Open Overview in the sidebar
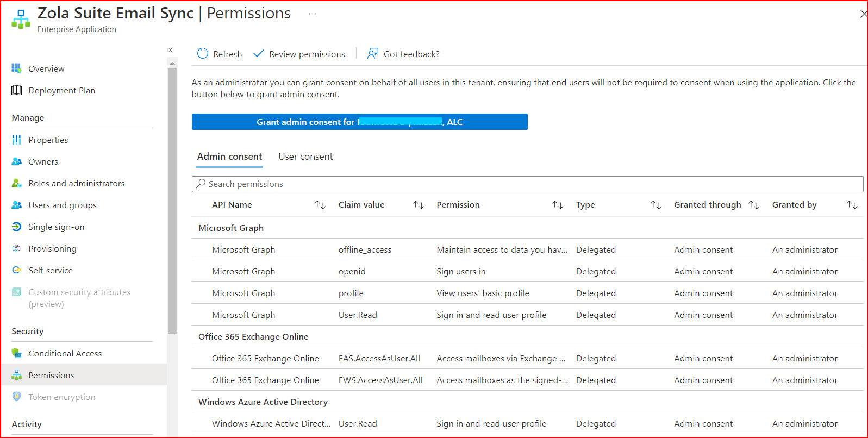 point(46,68)
